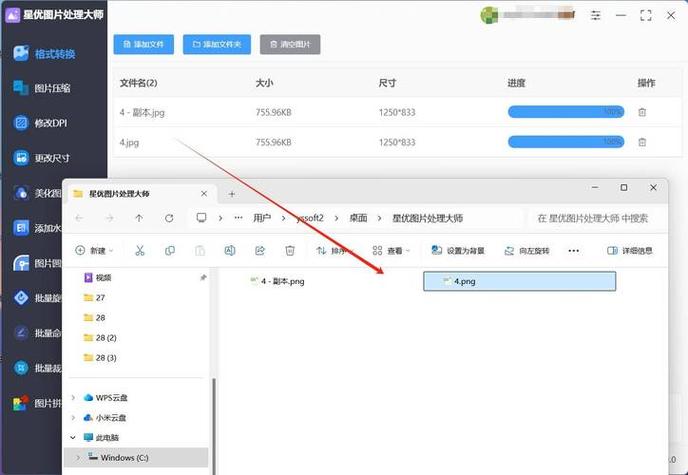Click the 添加文件夹 button
Screen dimensions: 688x475
click(x=217, y=44)
